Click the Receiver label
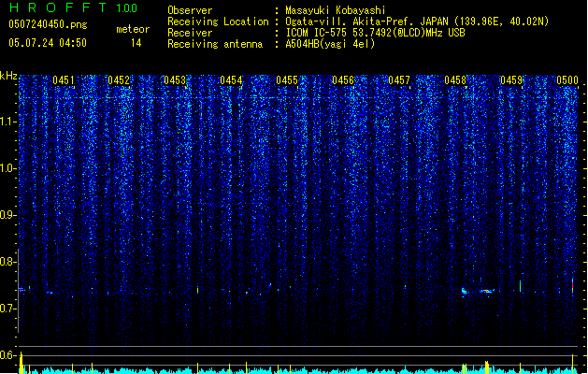The width and height of the screenshot is (588, 374). click(190, 33)
